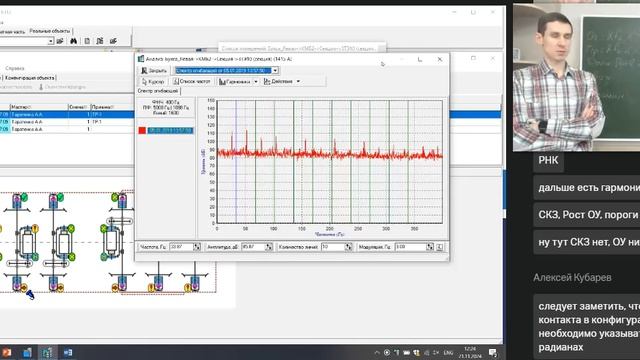Select the 'Спектр огибающей' tab

click(x=158, y=91)
